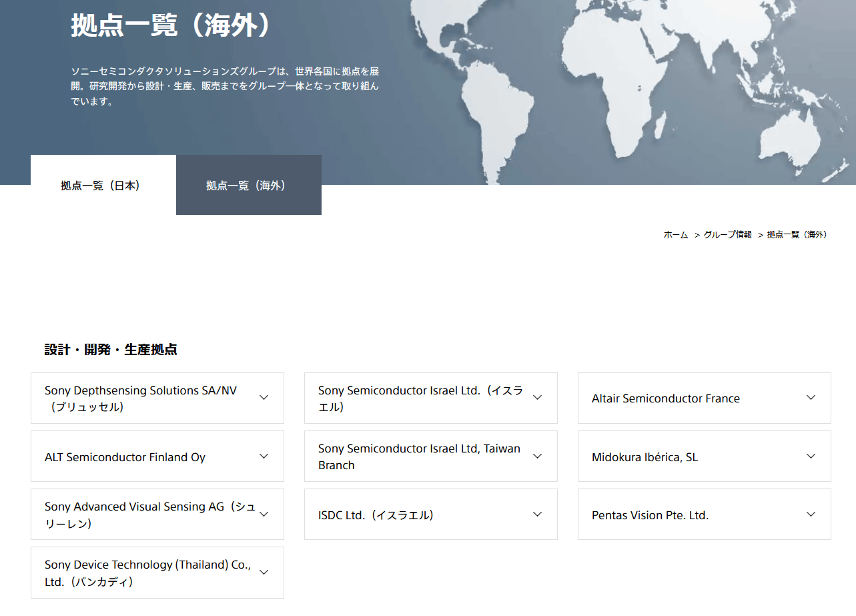Click the Altair Semiconductor France title text

click(x=665, y=398)
